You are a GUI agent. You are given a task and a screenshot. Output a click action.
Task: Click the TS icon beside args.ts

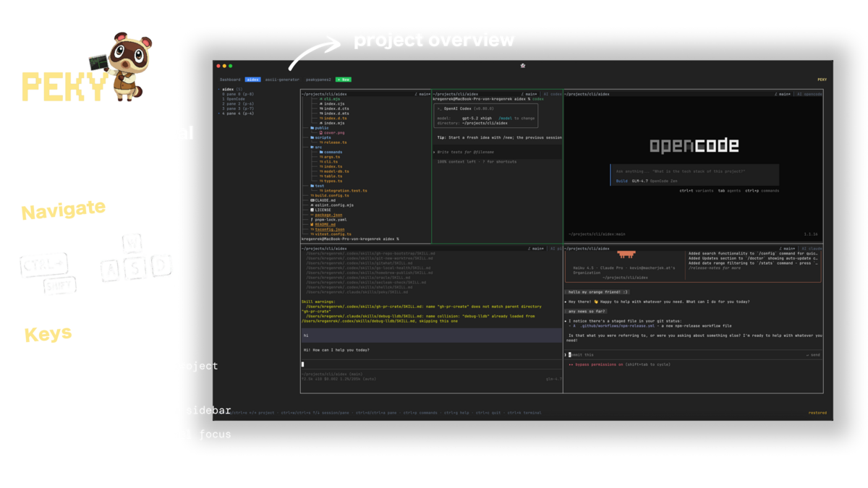pos(321,157)
